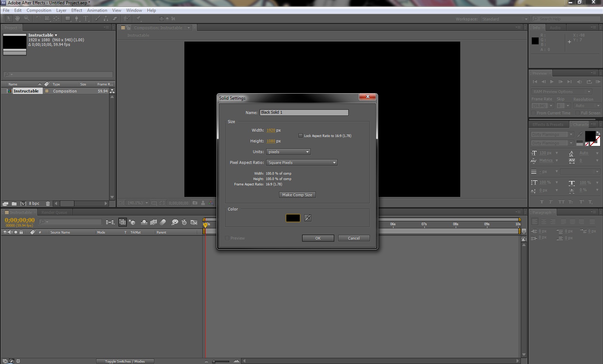
Task: Toggle the eye video column header
Action: (5, 232)
